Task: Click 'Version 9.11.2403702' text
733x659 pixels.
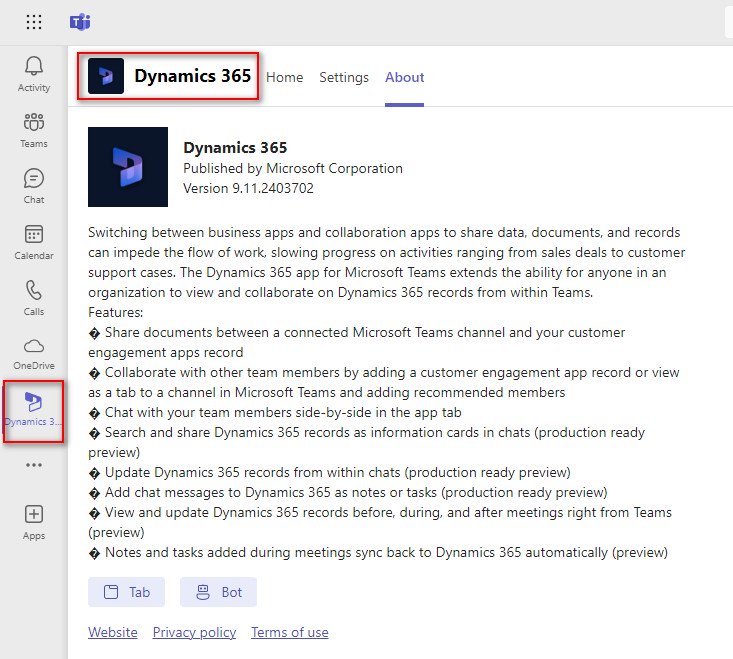Action: pos(248,188)
